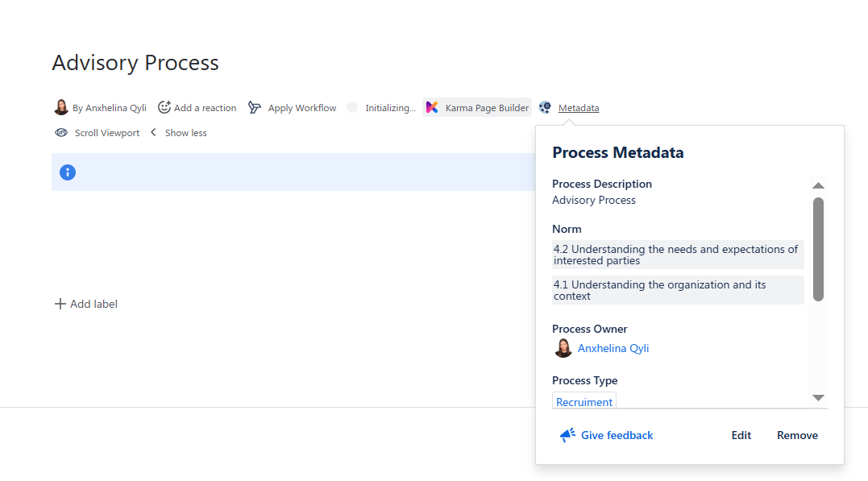
Task: Click the megaphone icon beside Give feedback
Action: [x=567, y=435]
